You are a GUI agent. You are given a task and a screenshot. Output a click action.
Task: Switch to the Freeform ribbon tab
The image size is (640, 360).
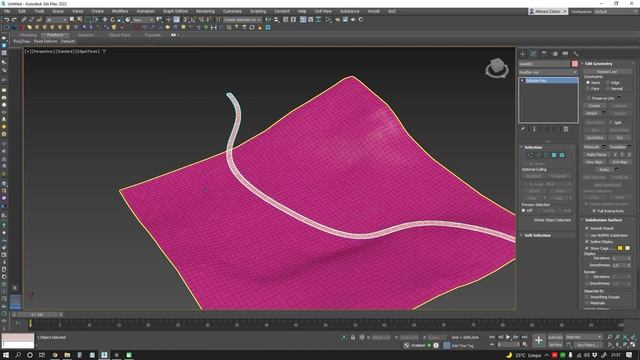55,35
